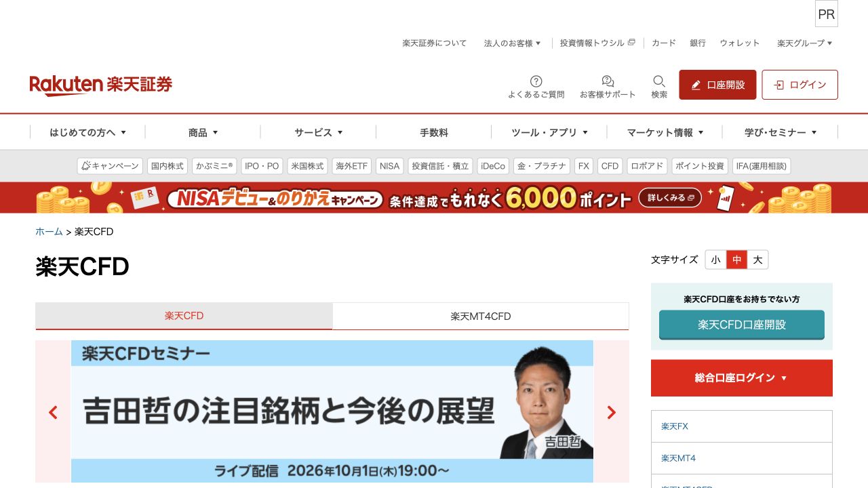The width and height of the screenshot is (868, 488).
Task: Open customer support chat icon
Action: coord(608,81)
